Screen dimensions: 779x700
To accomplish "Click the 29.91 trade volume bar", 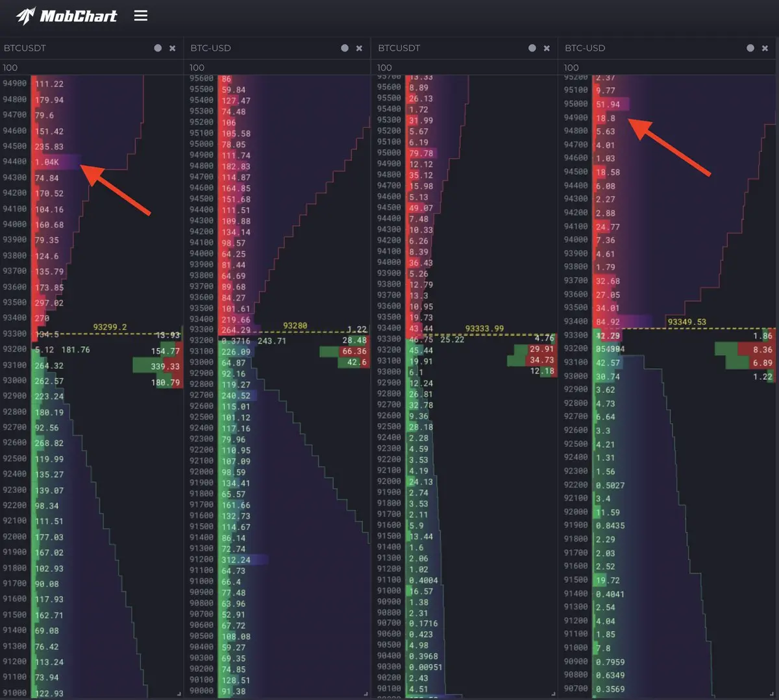I will point(535,349).
